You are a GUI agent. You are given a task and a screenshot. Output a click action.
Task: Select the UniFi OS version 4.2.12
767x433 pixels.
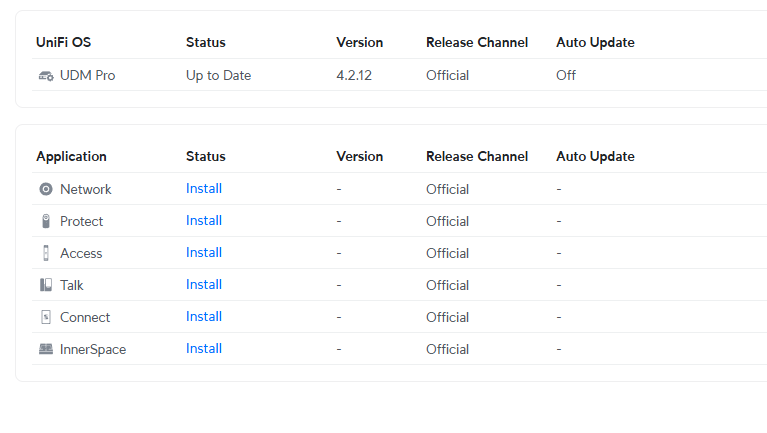354,75
